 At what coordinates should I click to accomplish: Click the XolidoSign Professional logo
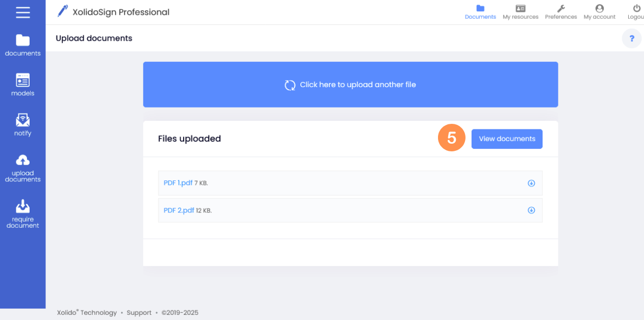[x=113, y=12]
